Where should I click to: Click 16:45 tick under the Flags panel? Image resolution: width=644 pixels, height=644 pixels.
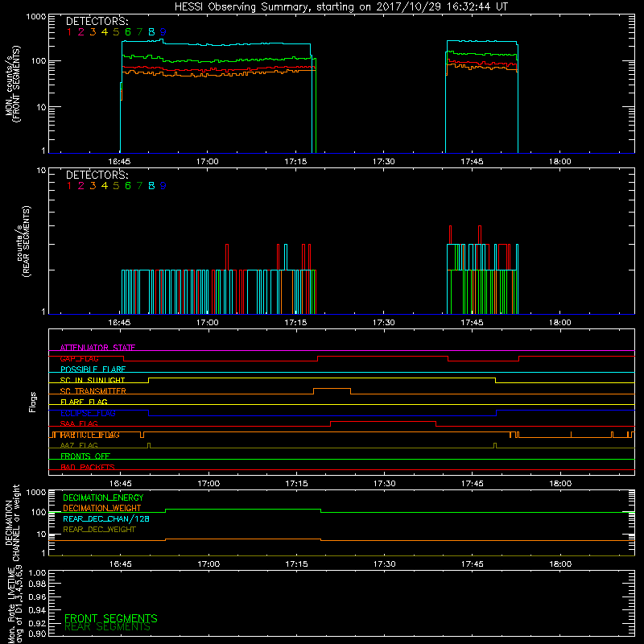pyautogui.click(x=121, y=484)
